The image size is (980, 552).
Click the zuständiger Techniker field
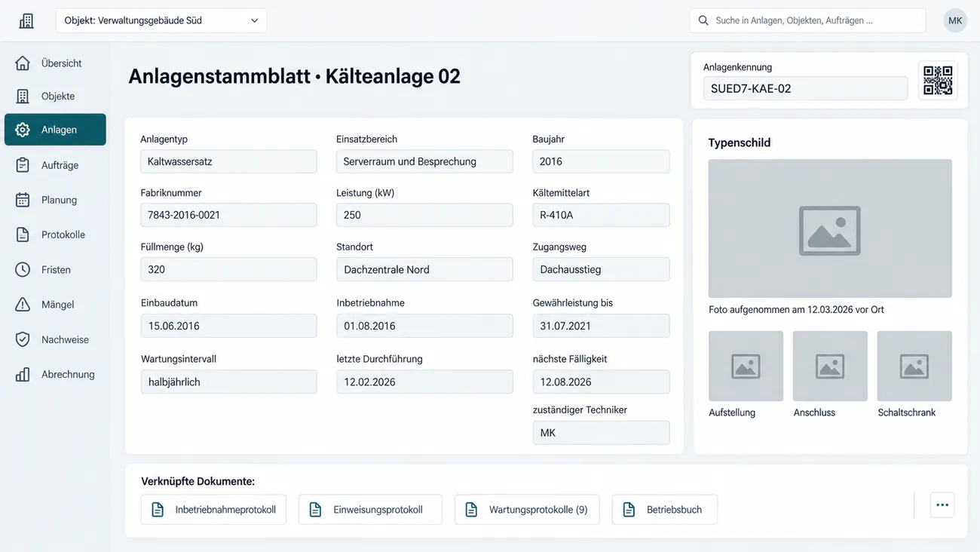click(x=601, y=433)
